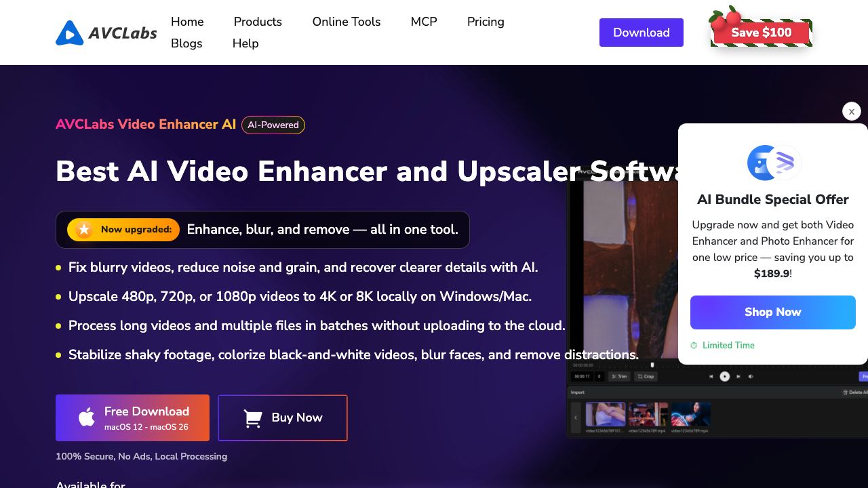Click the next frame button in preview

click(x=738, y=376)
